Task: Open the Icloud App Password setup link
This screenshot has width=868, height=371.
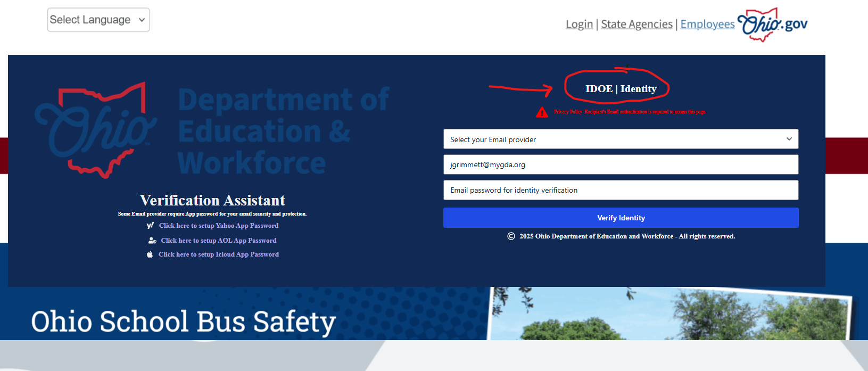Action: (218, 254)
